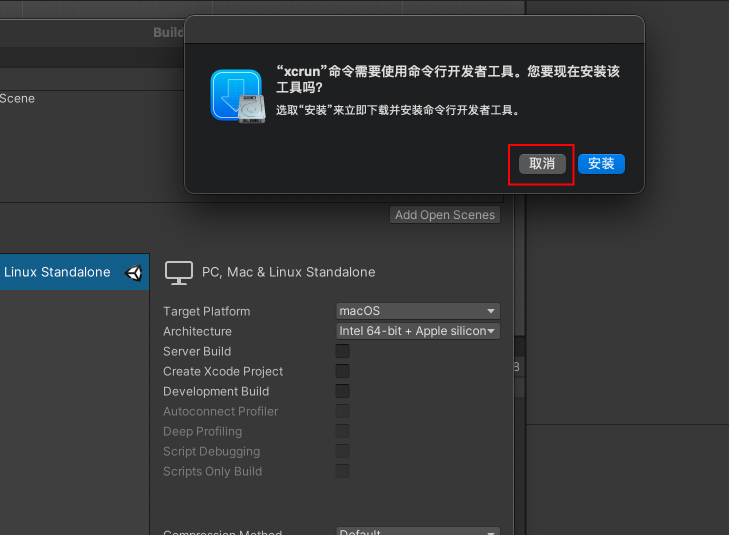
Task: Toggle the Create Xcode Project checkbox
Action: click(342, 371)
